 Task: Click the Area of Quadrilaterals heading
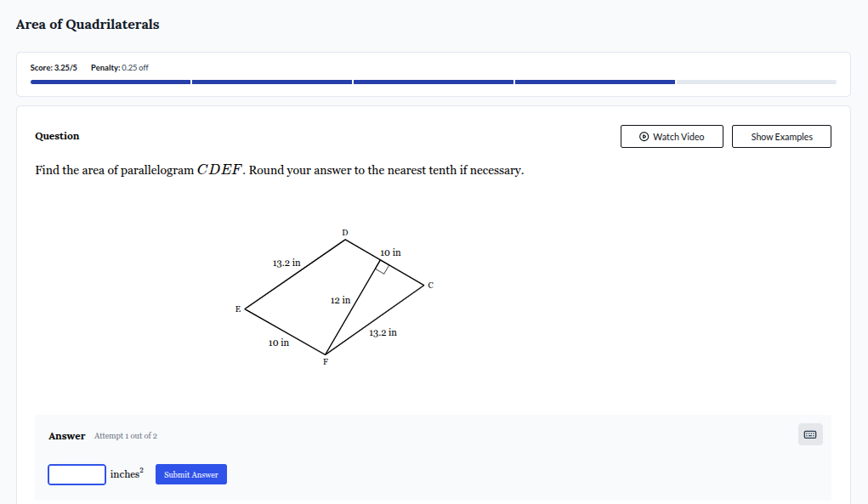87,25
